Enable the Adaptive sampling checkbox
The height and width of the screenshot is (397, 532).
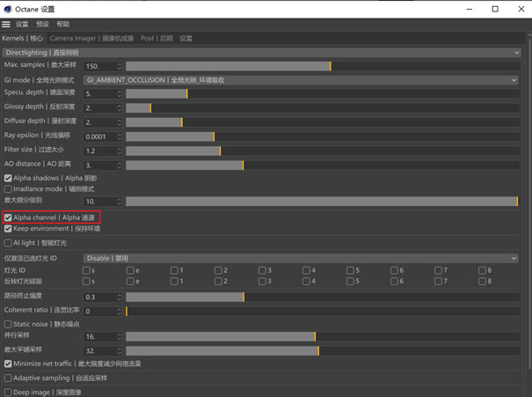8,378
